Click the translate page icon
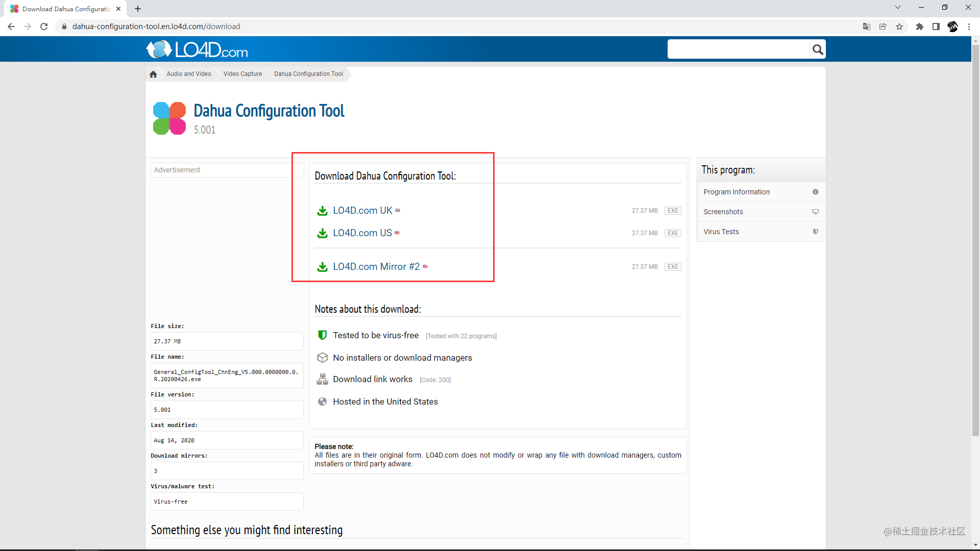Image resolution: width=980 pixels, height=551 pixels. (x=867, y=27)
